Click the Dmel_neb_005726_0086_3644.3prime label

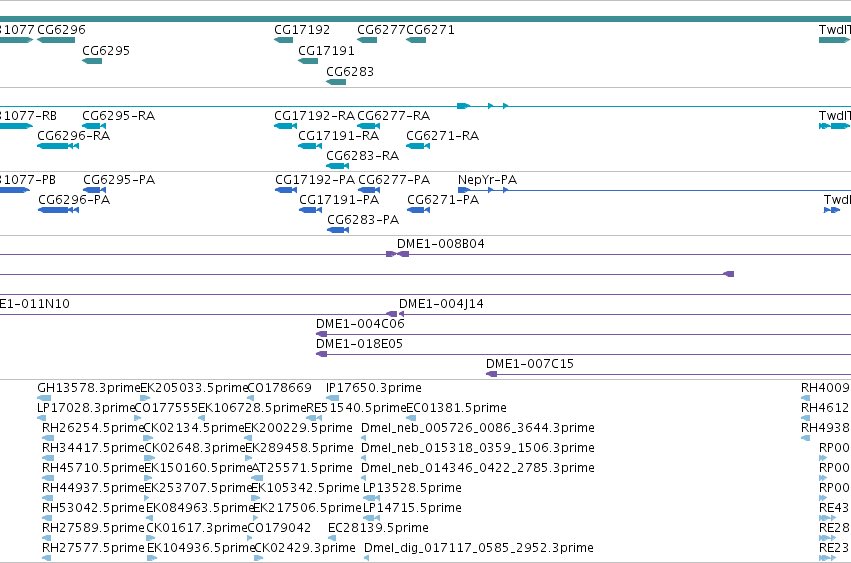tap(478, 428)
